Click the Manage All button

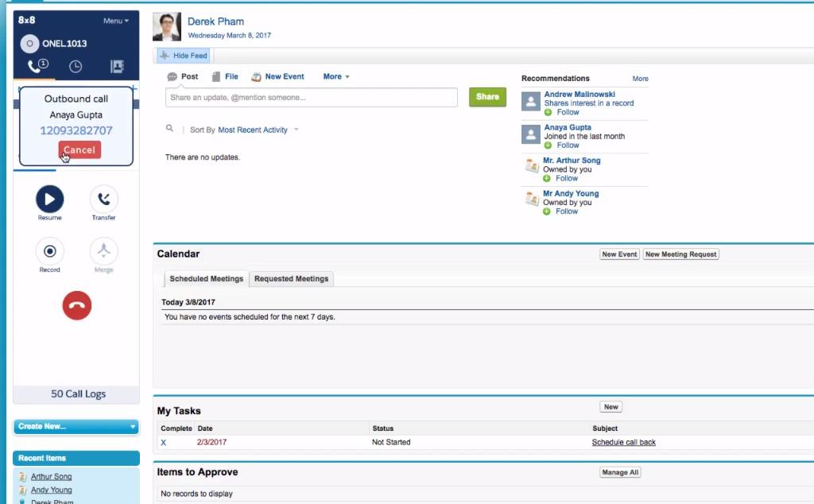(x=620, y=472)
